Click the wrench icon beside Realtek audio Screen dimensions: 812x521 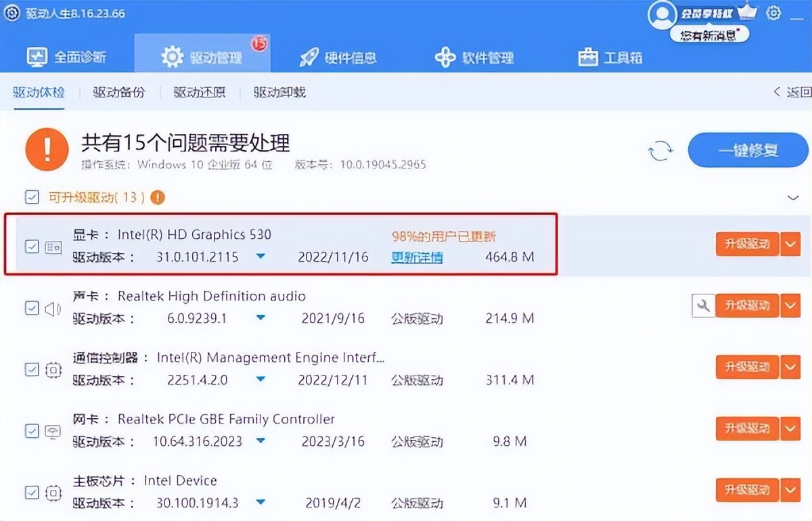[703, 305]
